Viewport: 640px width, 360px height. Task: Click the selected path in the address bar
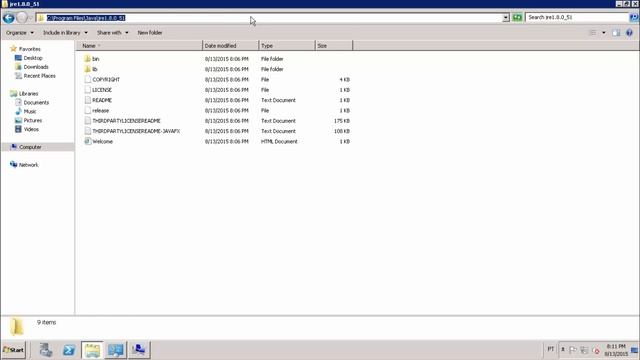86,18
